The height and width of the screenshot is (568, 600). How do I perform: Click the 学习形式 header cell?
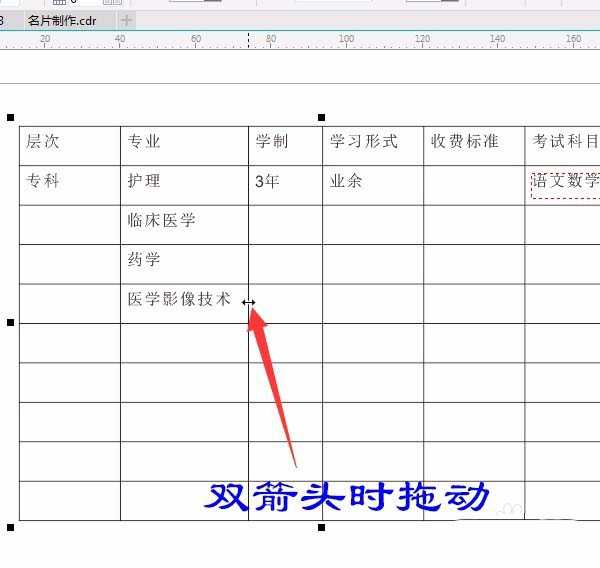(373, 146)
